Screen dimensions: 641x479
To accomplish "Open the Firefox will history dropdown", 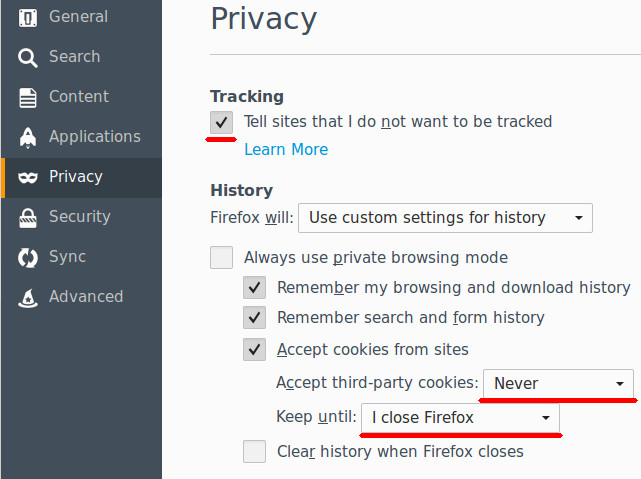I will pos(445,218).
